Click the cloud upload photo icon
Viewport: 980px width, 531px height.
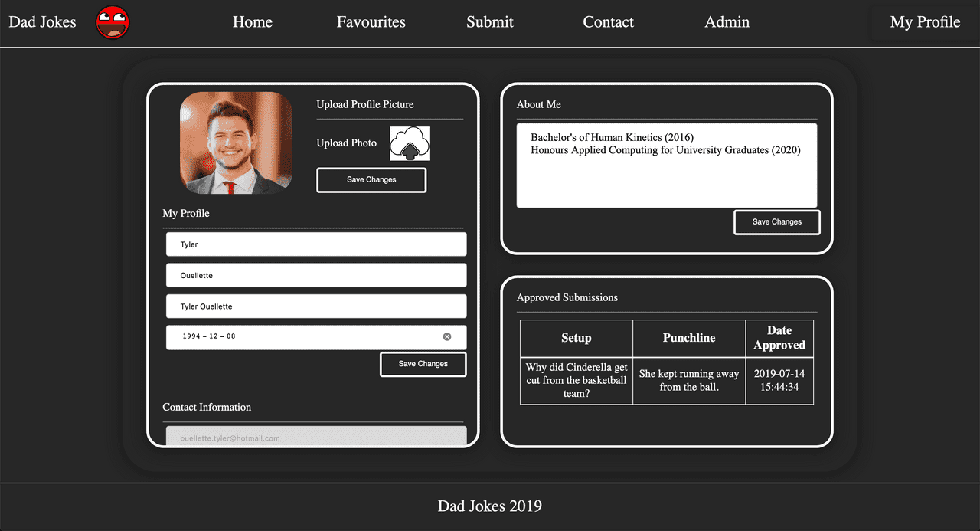pos(410,143)
